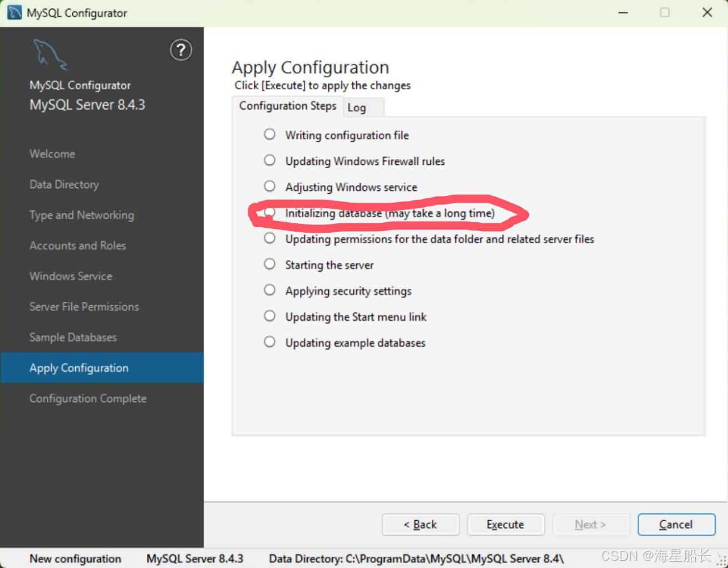Image resolution: width=728 pixels, height=568 pixels.
Task: Click 'MySQL Server 8.4.3' in status bar
Action: pos(195,559)
